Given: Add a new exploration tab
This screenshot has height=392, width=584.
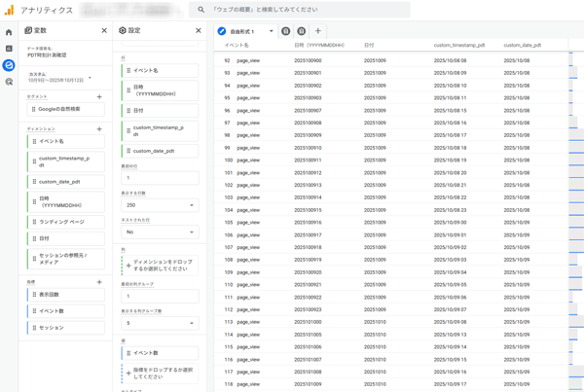Looking at the screenshot, I should click(318, 31).
